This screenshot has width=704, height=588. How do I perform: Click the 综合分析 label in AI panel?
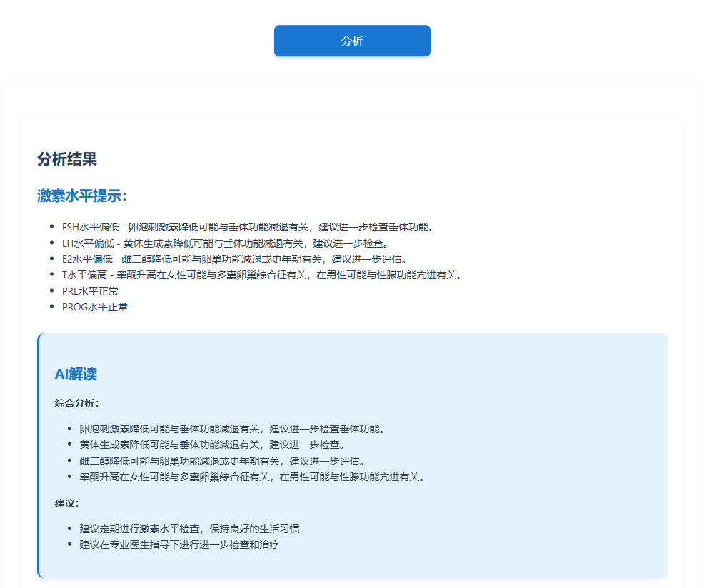tap(77, 403)
